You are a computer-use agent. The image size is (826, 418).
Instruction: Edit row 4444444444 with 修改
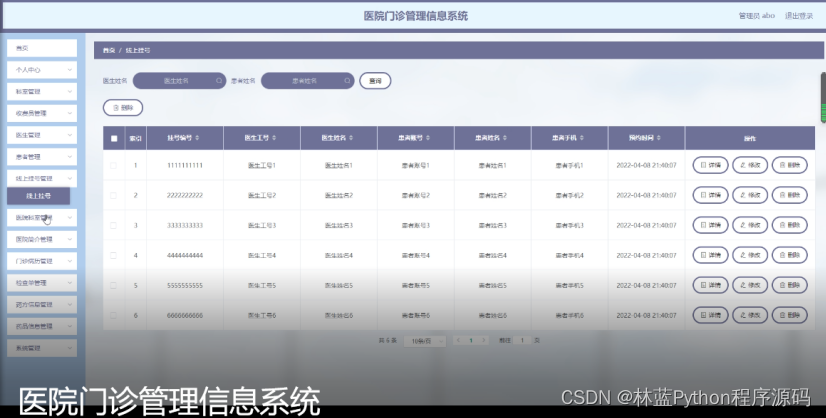tap(750, 256)
